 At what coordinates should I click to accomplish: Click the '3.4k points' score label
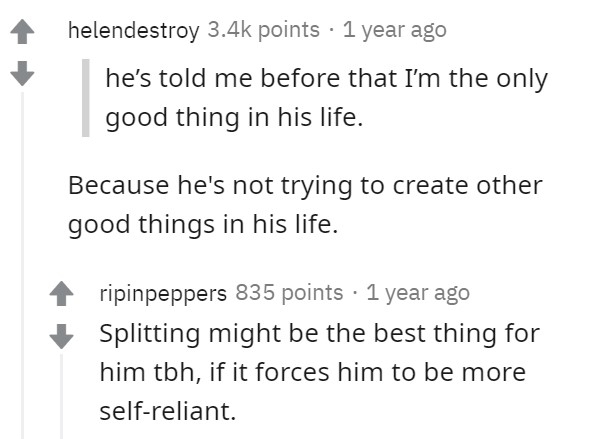tap(263, 30)
